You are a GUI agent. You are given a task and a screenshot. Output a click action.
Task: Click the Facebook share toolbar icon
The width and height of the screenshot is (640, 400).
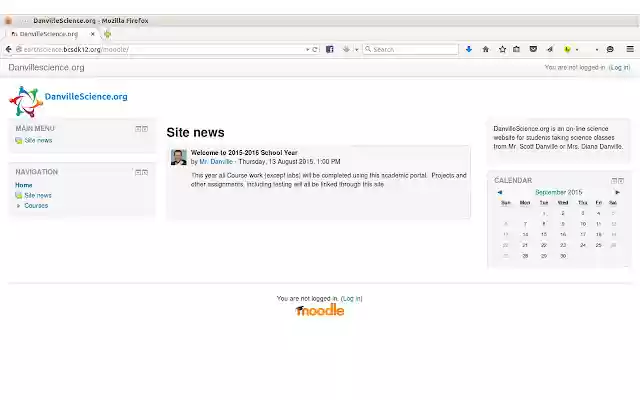[330, 49]
